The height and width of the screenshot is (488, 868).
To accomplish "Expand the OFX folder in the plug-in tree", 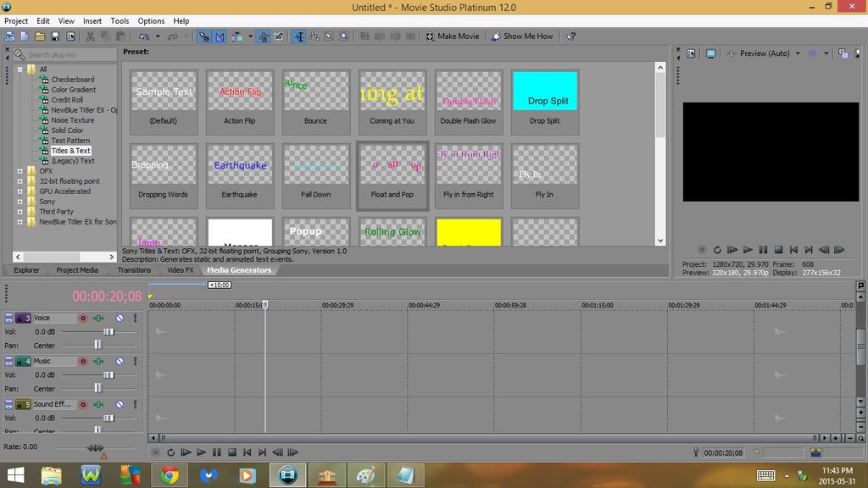I will (x=20, y=171).
